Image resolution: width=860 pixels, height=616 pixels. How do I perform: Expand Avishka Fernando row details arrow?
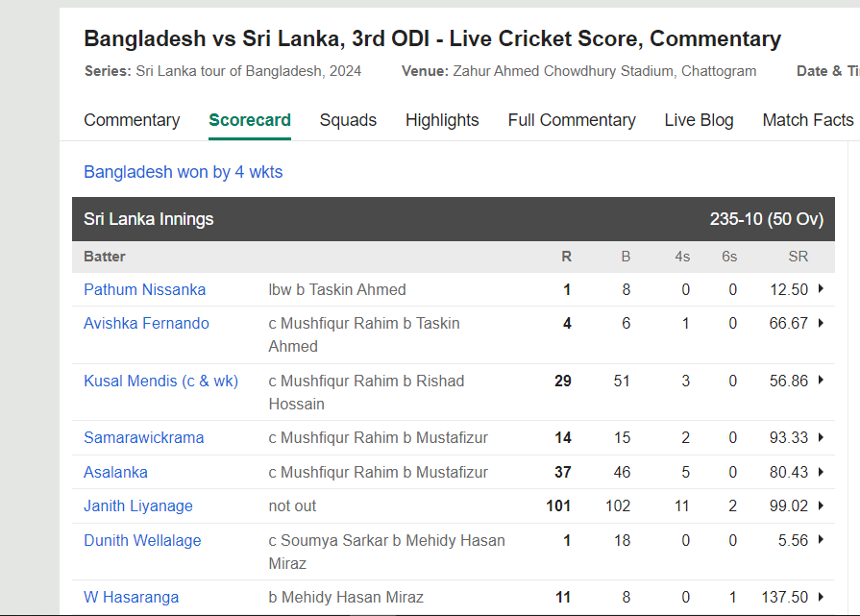pyautogui.click(x=821, y=323)
